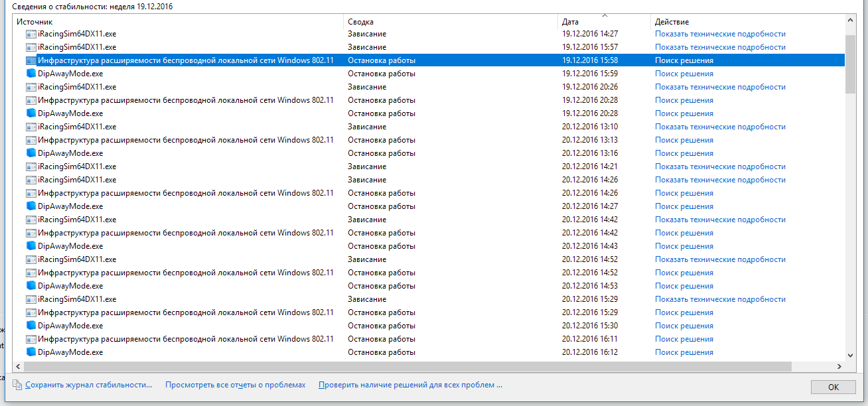This screenshot has height=406, width=868.
Task: Click the iRacingSim64DX11.exe icon in the 19.12.2016 14:27 row
Action: 31,34
